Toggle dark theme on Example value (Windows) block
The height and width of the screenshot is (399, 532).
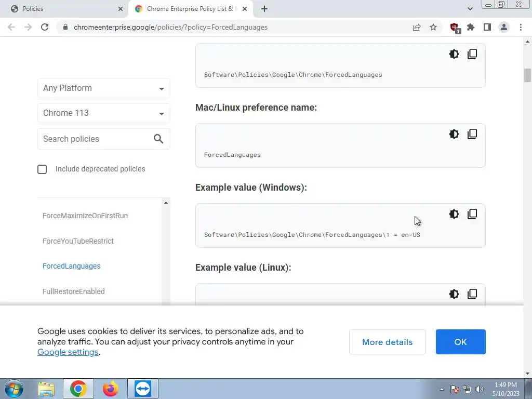click(x=454, y=214)
